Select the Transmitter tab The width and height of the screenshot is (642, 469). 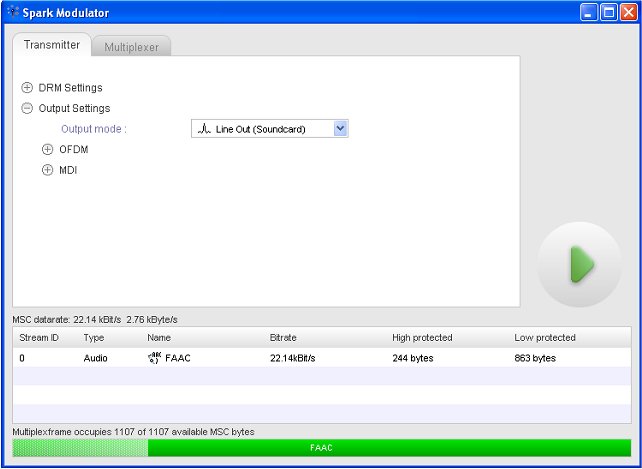pyautogui.click(x=52, y=45)
